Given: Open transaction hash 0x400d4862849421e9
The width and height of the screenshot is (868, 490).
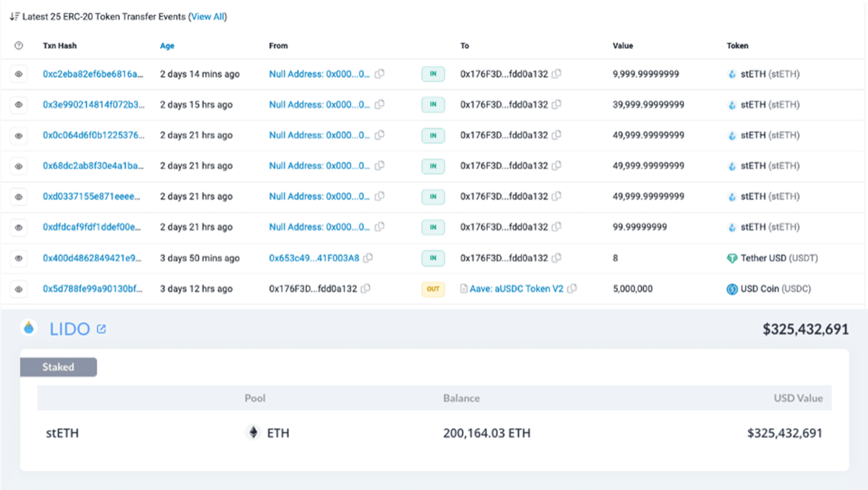Looking at the screenshot, I should click(x=92, y=258).
